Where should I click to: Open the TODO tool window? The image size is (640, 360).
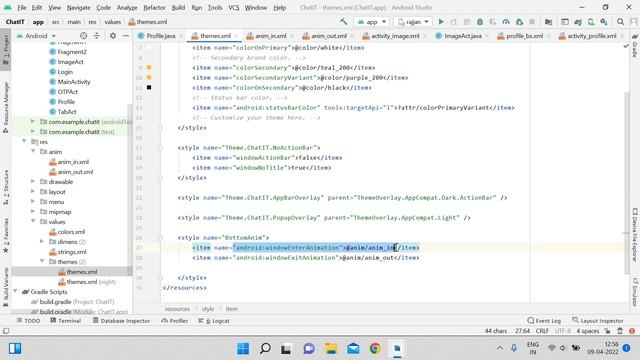[29, 320]
